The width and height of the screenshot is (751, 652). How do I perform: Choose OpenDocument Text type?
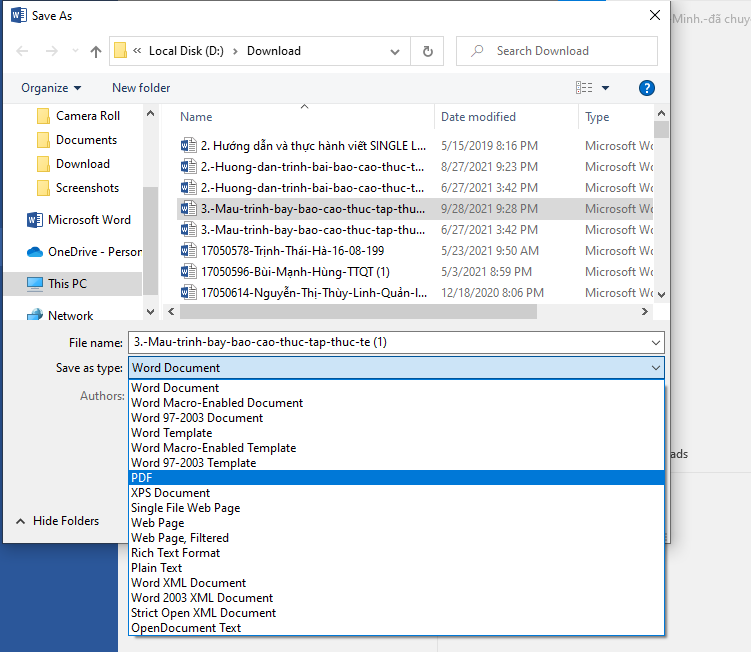coord(397,628)
